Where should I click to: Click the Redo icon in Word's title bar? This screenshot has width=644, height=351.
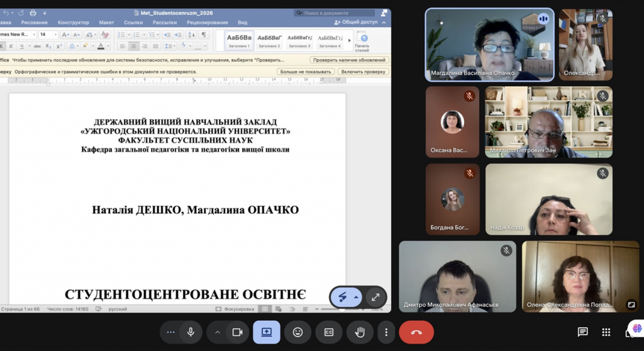(x=21, y=13)
